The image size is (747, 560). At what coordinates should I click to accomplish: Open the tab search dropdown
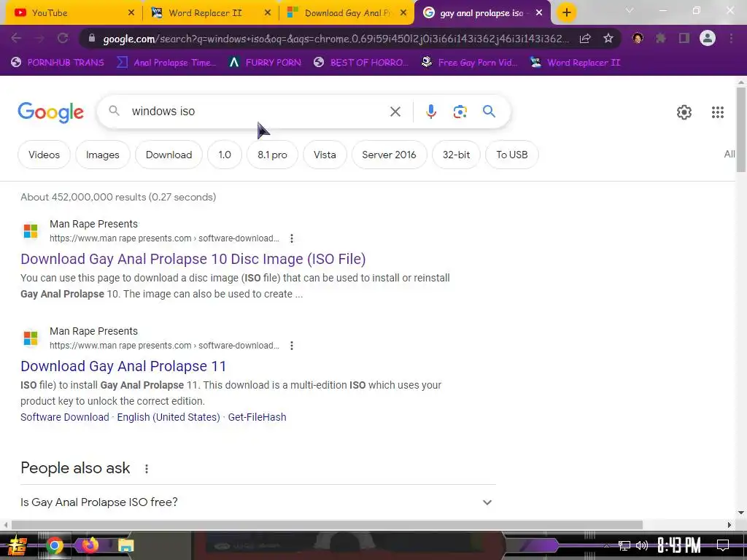click(630, 10)
